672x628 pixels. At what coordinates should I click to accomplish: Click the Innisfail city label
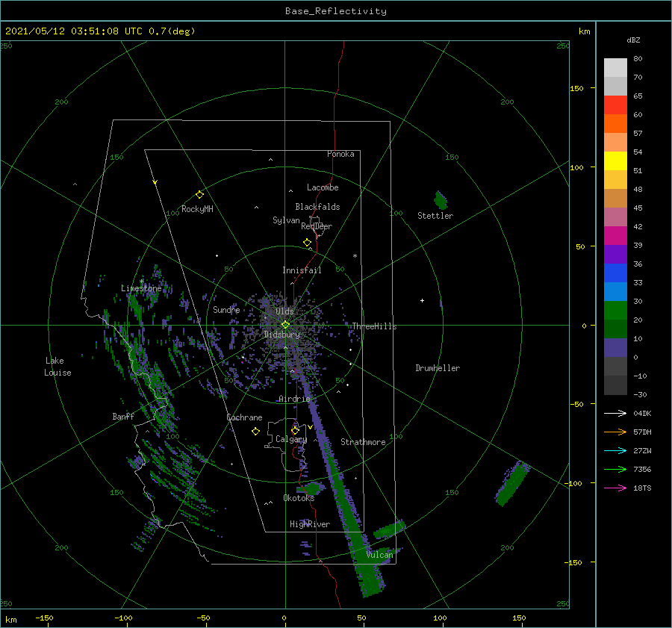pyautogui.click(x=302, y=270)
